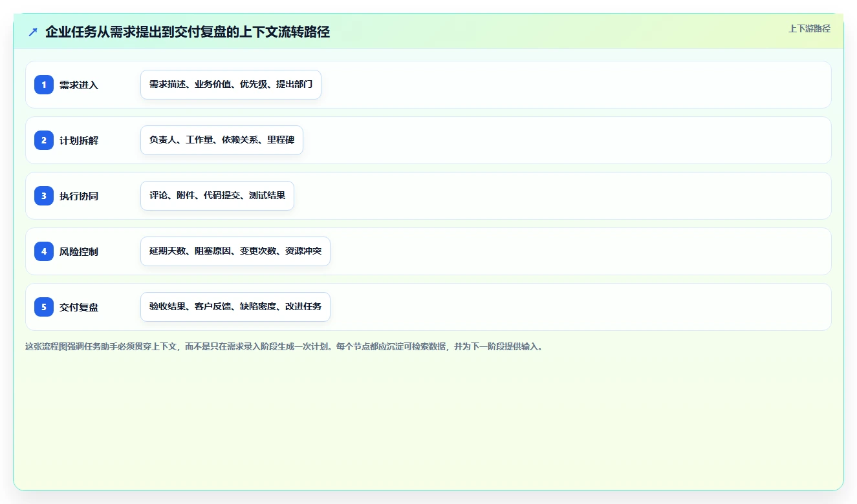The height and width of the screenshot is (504, 857).
Task: Click the 执行协同 step label
Action: point(79,196)
